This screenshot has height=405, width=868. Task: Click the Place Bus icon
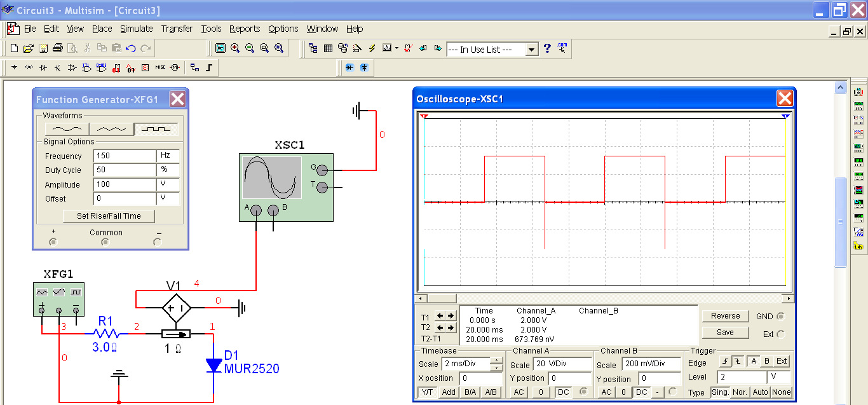[209, 67]
